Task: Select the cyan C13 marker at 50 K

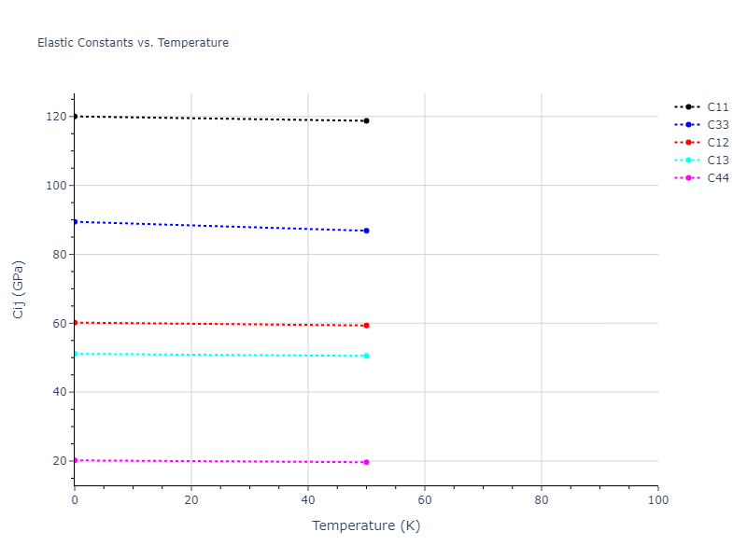Action: (x=366, y=356)
